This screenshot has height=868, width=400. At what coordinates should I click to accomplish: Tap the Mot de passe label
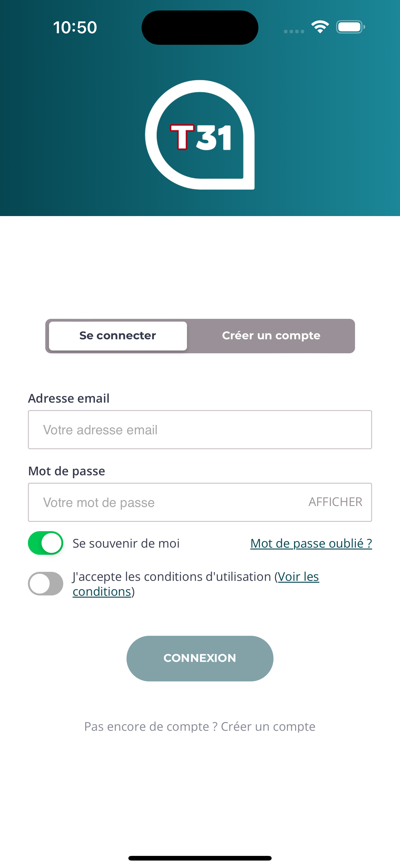click(67, 471)
